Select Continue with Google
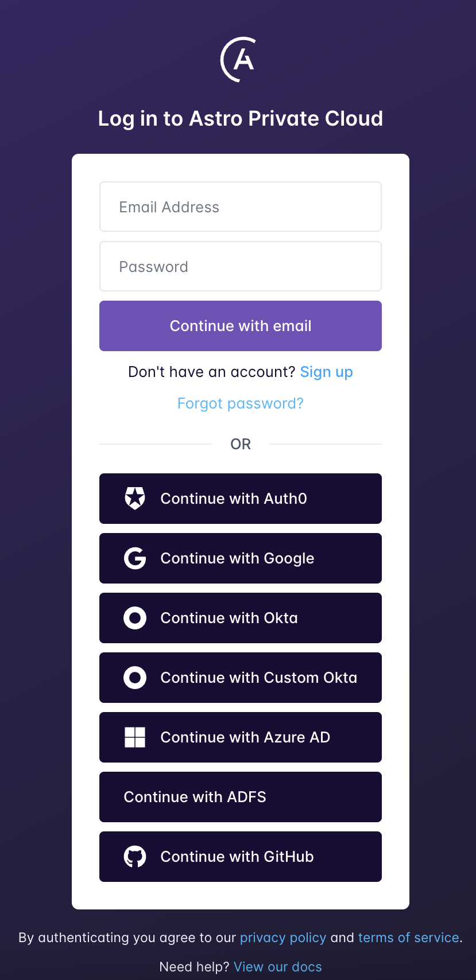Viewport: 476px width, 980px height. [240, 558]
